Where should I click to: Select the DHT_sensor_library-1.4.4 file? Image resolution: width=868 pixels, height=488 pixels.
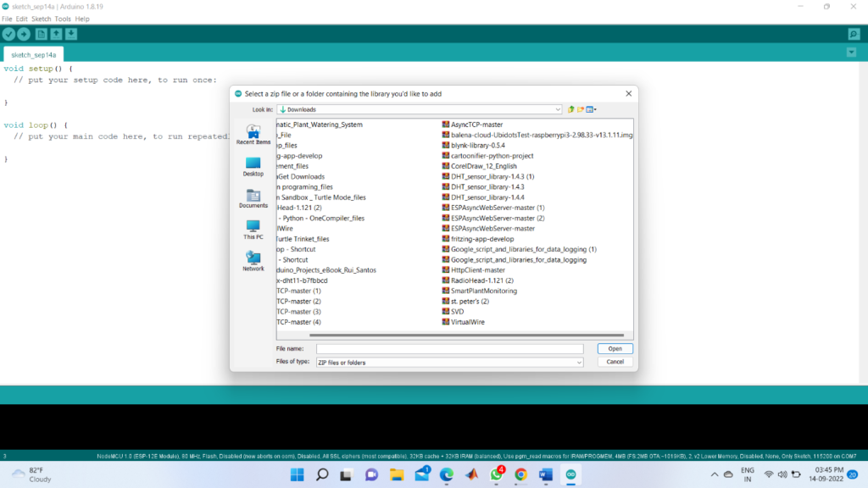click(483, 197)
